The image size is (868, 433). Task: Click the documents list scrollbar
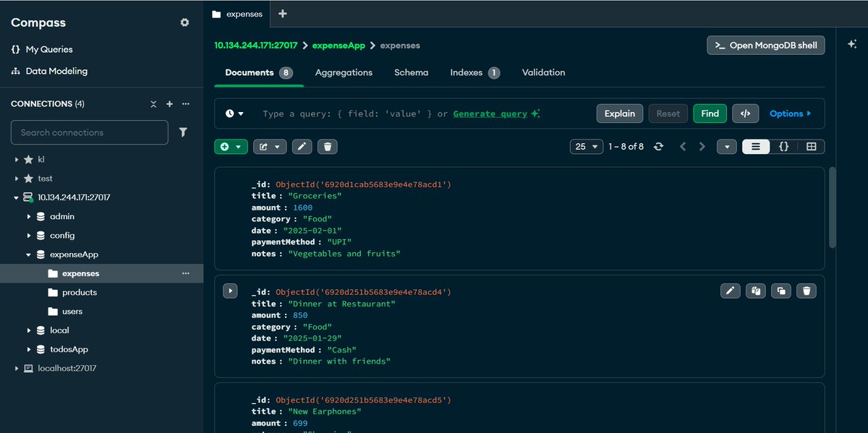[x=832, y=208]
